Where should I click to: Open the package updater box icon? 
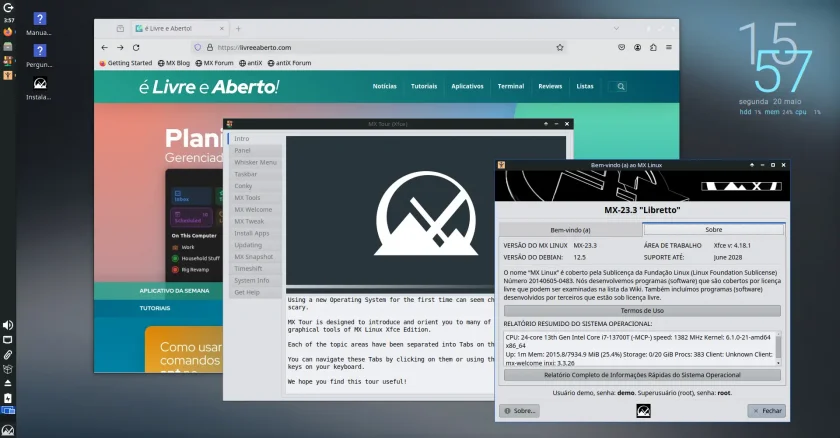[x=8, y=369]
